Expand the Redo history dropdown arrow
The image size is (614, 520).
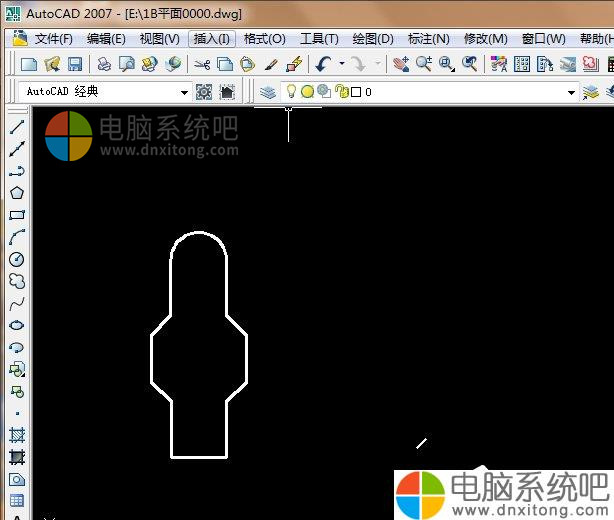tap(378, 63)
